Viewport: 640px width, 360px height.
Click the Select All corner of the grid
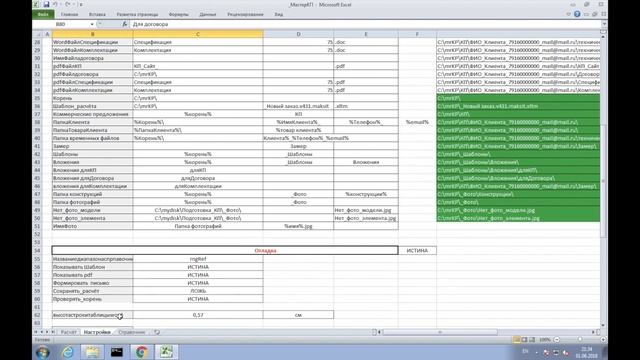coord(38,34)
